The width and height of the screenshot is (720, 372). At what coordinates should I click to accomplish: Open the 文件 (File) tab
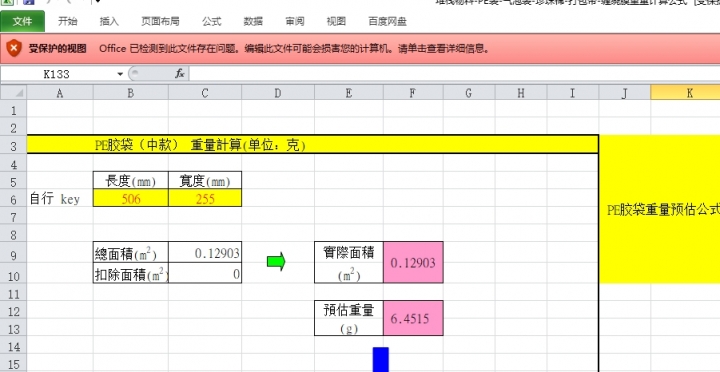[x=22, y=21]
